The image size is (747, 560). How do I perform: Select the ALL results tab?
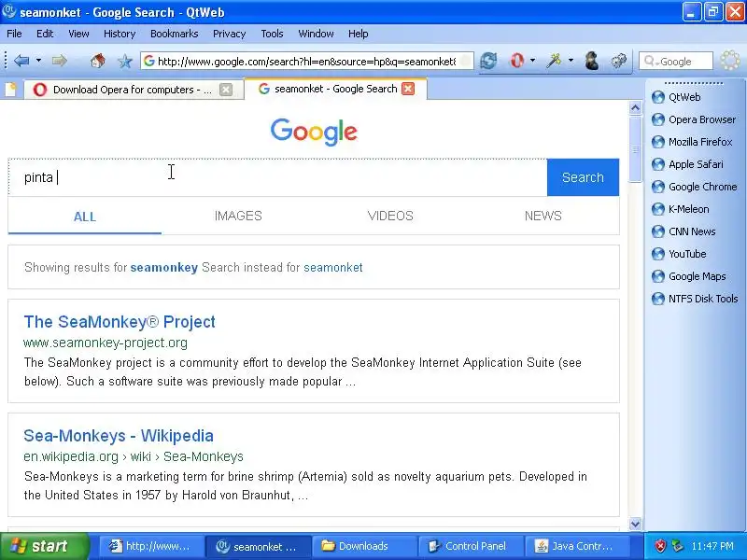coord(85,217)
